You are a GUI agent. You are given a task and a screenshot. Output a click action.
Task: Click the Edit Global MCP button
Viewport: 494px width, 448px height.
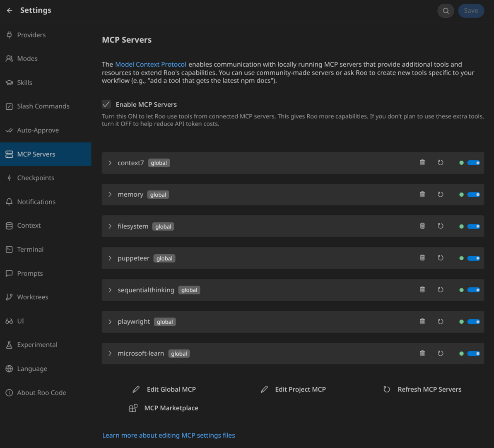tap(164, 390)
